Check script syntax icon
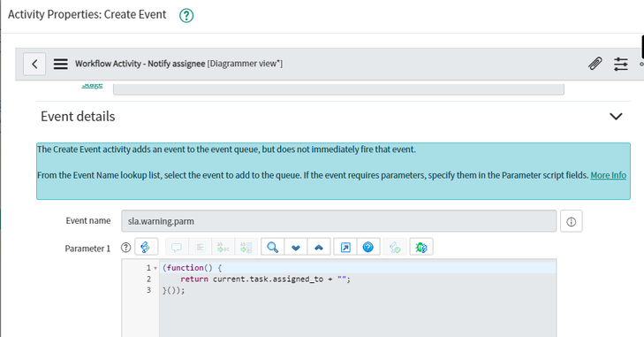This screenshot has width=644, height=337. coord(395,248)
